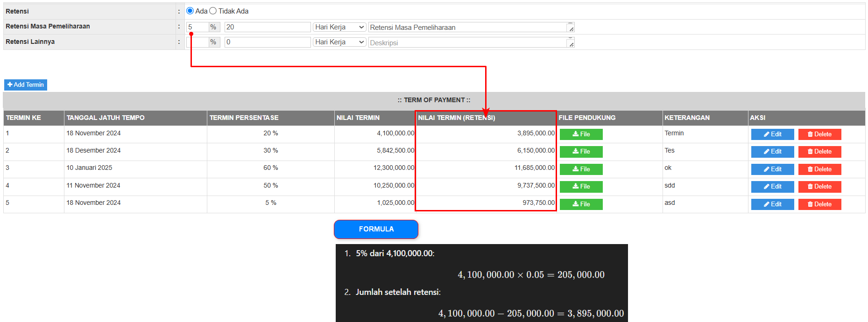Edit the termin 2 row

click(x=772, y=152)
